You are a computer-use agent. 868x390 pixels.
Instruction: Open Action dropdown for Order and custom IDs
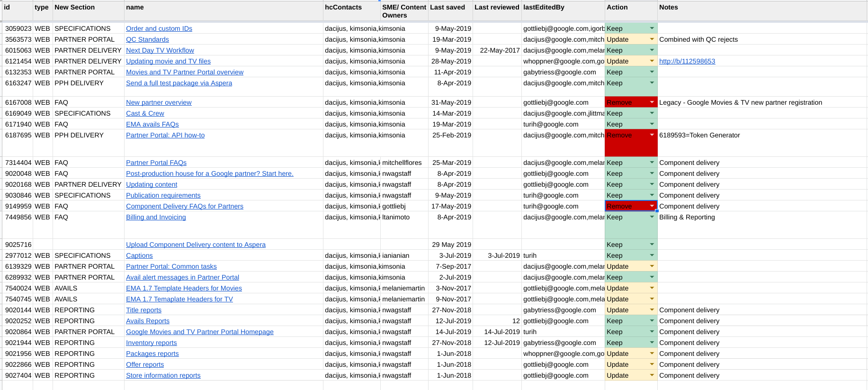point(652,28)
